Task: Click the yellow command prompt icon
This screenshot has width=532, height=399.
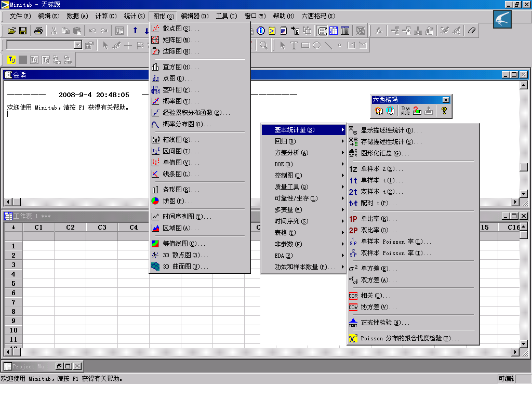Action: coord(272,31)
